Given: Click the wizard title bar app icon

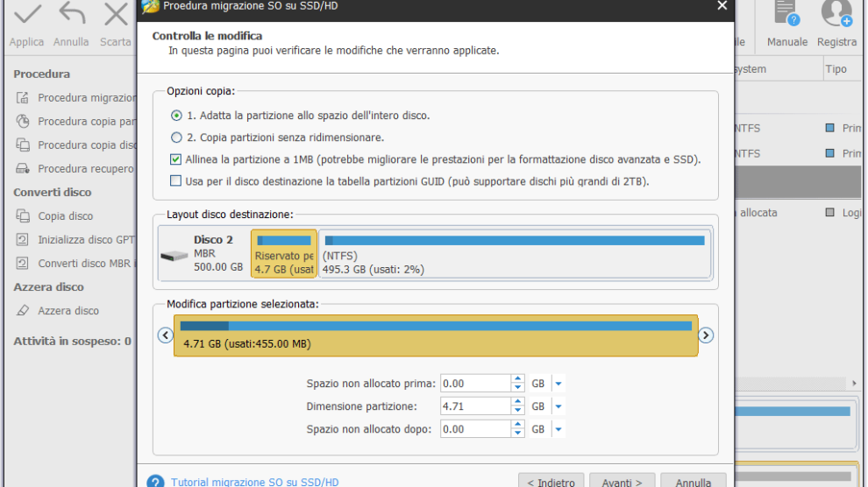Looking at the screenshot, I should (x=150, y=6).
